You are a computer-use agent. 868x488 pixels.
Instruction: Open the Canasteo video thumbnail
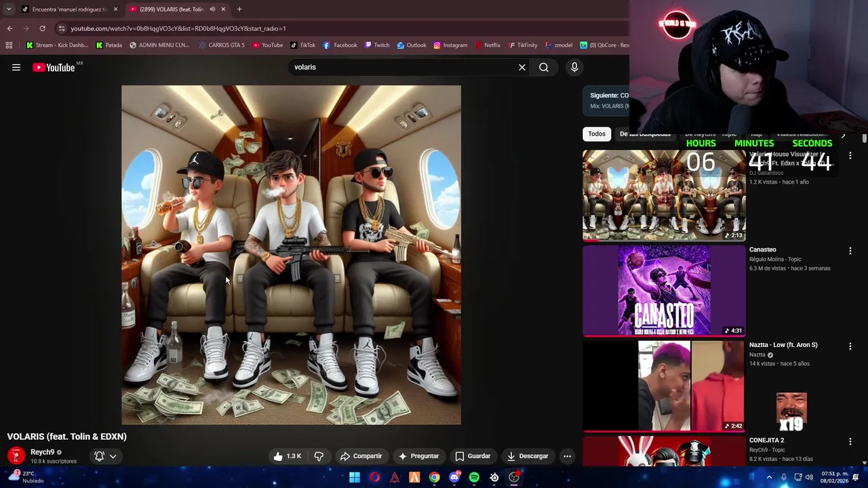(664, 291)
